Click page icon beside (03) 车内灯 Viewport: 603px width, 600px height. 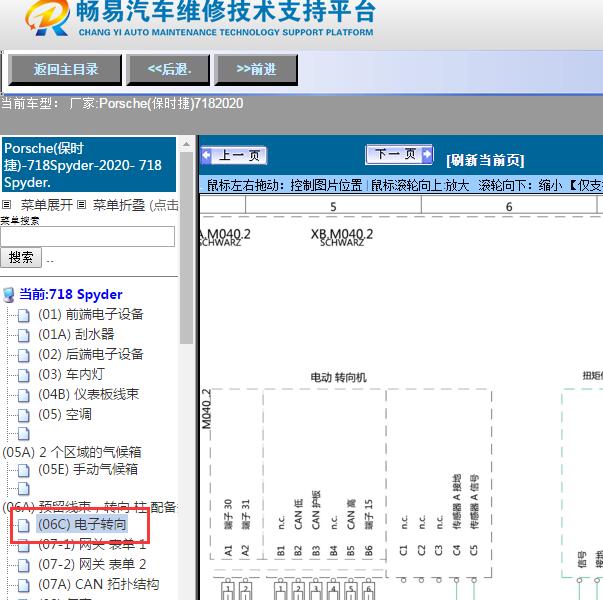pos(23,375)
